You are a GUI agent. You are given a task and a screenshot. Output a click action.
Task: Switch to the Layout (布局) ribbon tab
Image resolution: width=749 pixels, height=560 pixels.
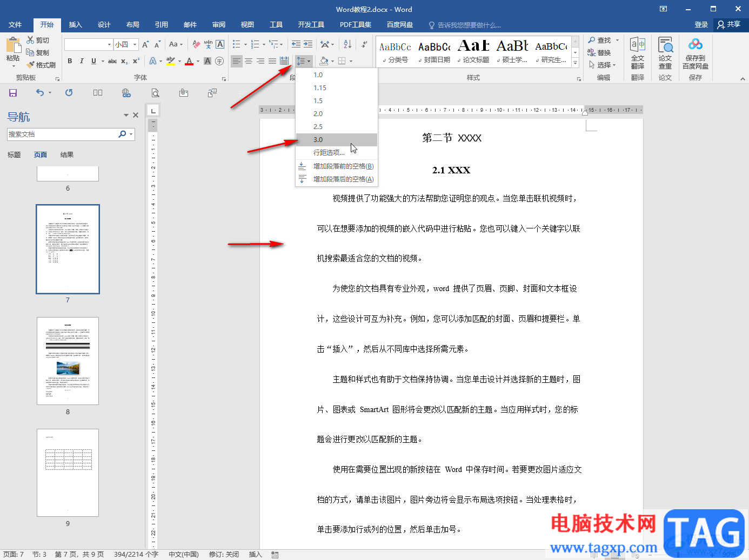tap(132, 25)
